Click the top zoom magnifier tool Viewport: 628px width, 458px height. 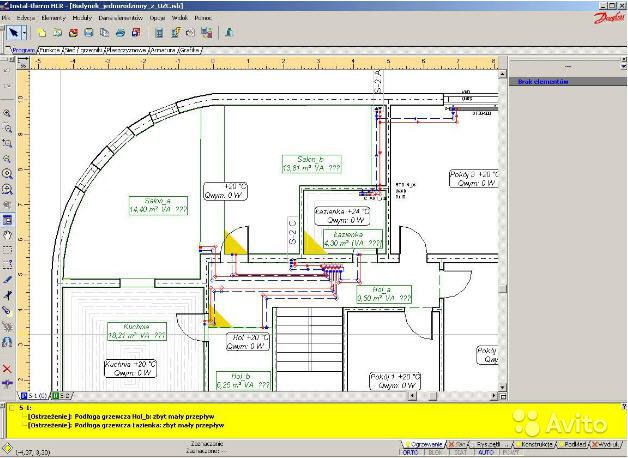pyautogui.click(x=8, y=113)
